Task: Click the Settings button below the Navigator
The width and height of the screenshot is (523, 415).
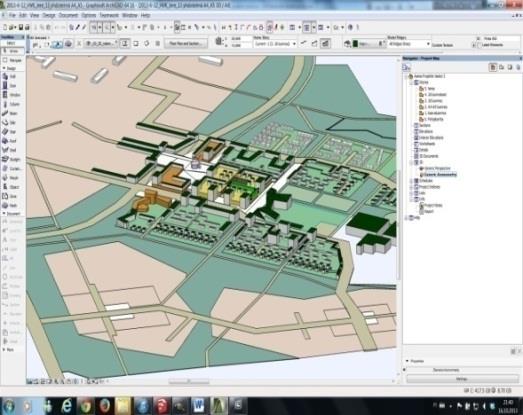Action: tap(462, 379)
